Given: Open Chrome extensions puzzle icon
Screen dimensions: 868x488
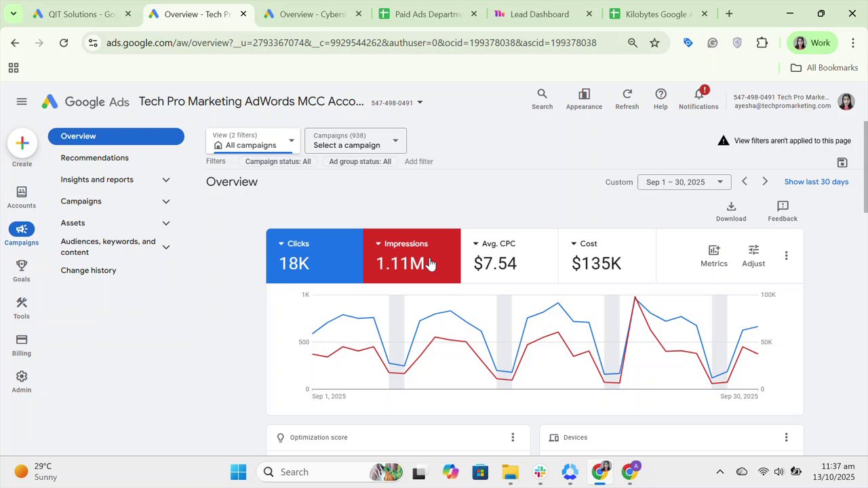Looking at the screenshot, I should click(762, 43).
